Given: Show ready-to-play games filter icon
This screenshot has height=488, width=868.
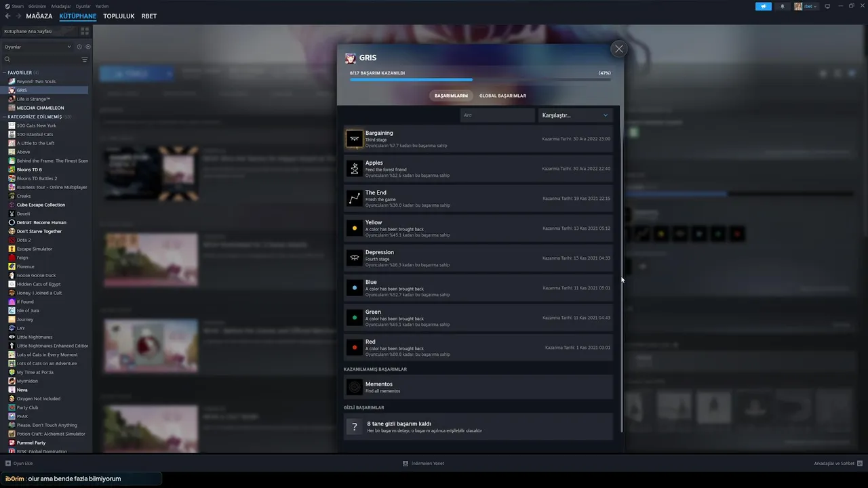Looking at the screenshot, I should pos(87,47).
